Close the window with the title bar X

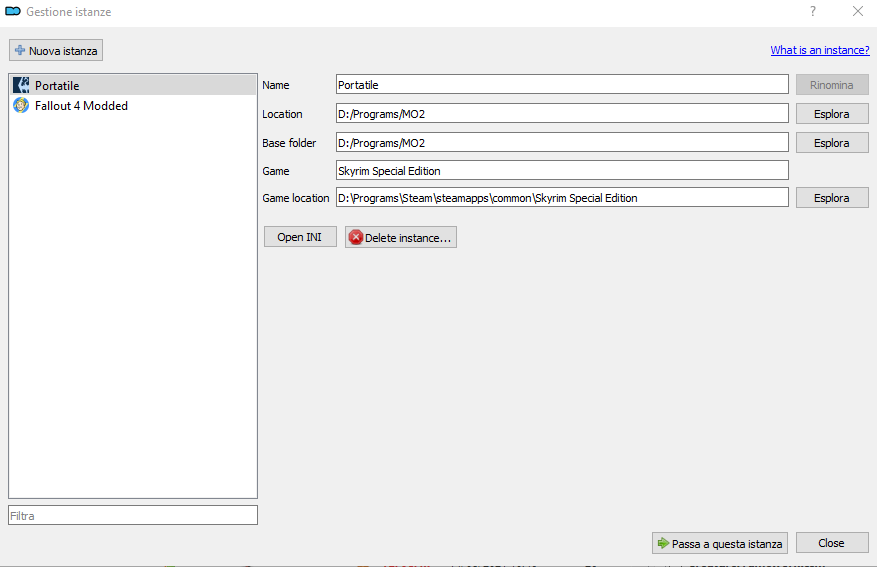(x=858, y=11)
